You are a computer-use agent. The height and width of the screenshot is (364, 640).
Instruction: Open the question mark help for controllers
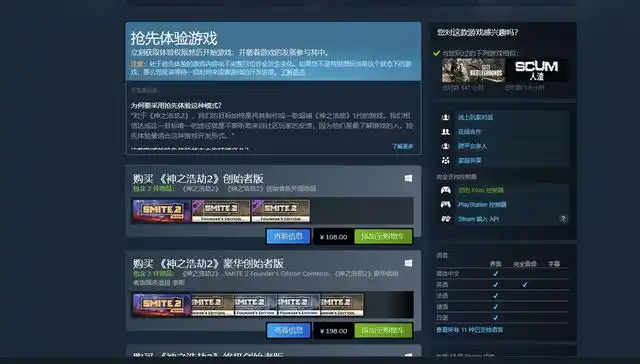click(563, 219)
